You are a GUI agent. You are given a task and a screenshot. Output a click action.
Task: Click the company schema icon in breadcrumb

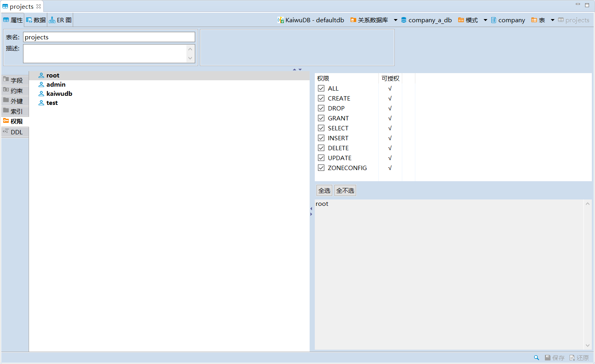(494, 20)
